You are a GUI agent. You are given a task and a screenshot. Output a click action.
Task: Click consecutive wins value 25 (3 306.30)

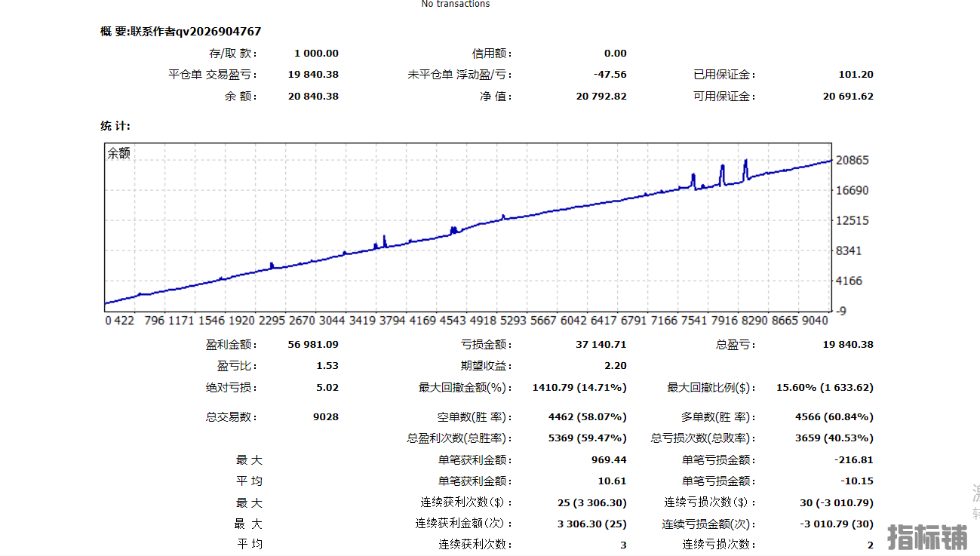pos(591,503)
